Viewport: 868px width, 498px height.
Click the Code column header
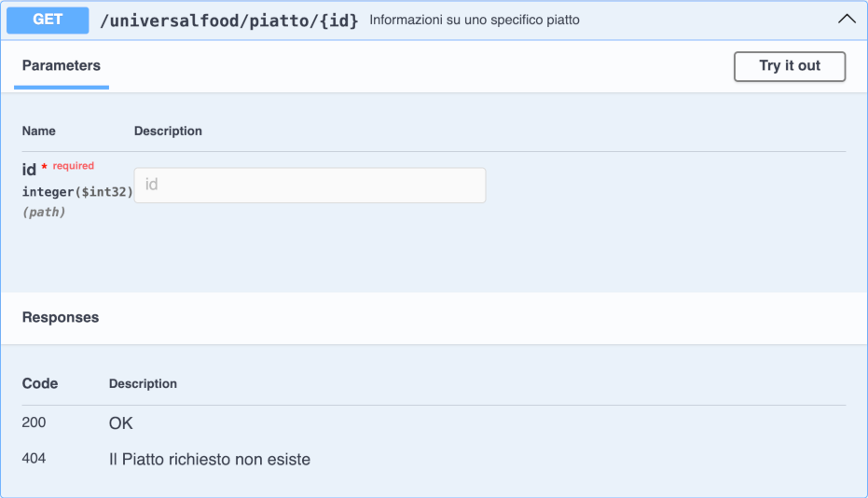point(40,383)
